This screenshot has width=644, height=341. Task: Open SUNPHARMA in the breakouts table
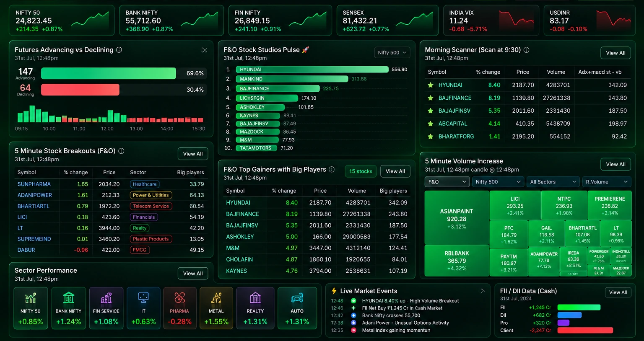click(x=34, y=184)
